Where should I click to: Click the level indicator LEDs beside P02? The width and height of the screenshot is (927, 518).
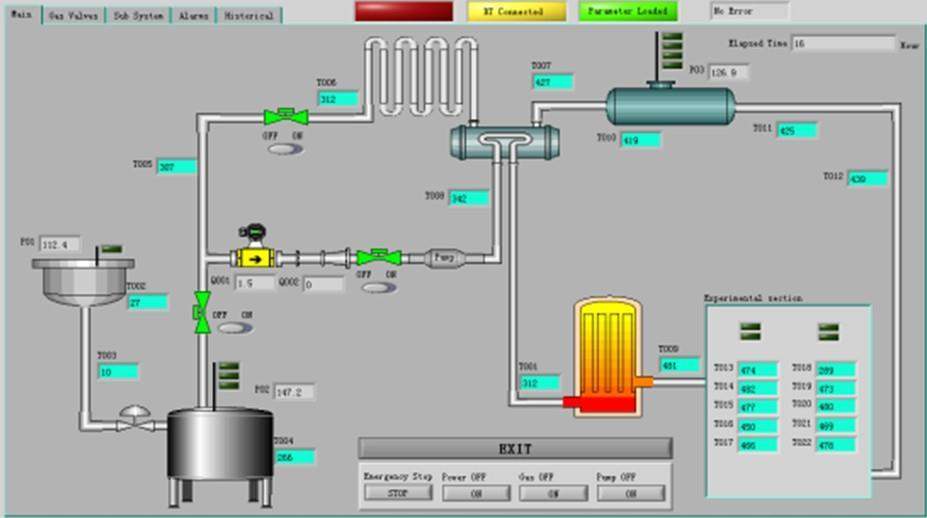click(229, 375)
